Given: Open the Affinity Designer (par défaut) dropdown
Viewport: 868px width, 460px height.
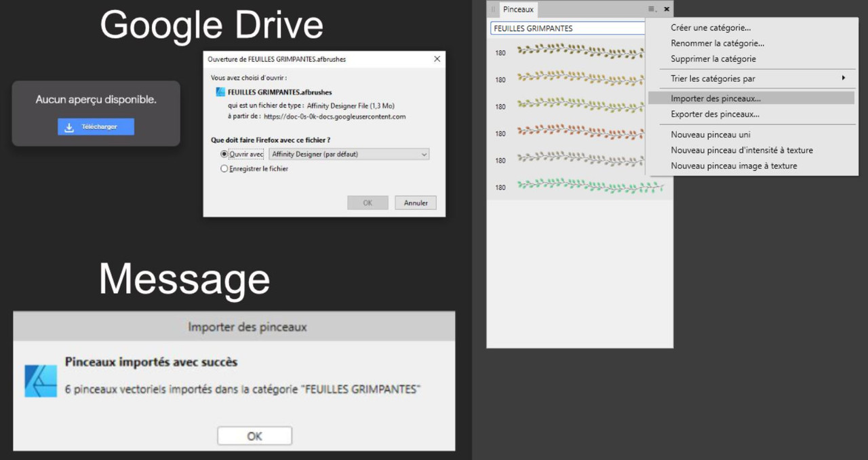Looking at the screenshot, I should pos(349,154).
